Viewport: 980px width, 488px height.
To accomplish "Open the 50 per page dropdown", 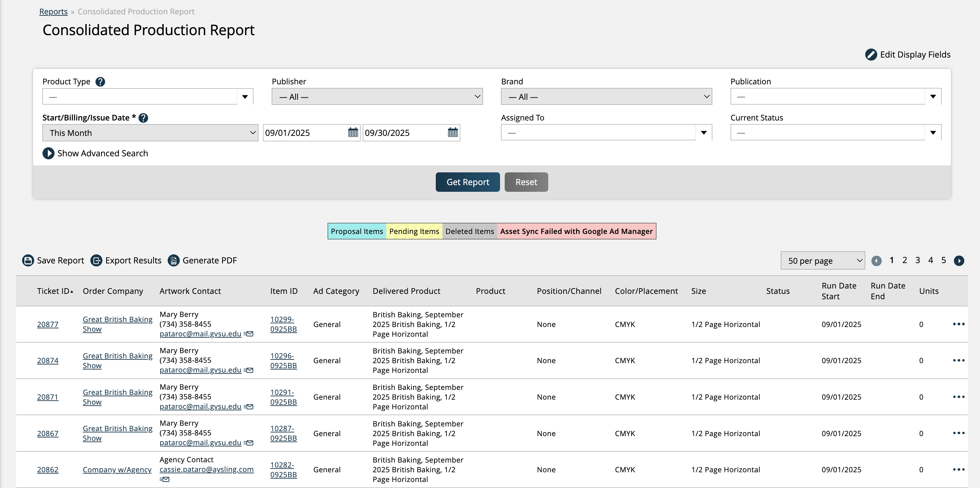I will coord(822,261).
